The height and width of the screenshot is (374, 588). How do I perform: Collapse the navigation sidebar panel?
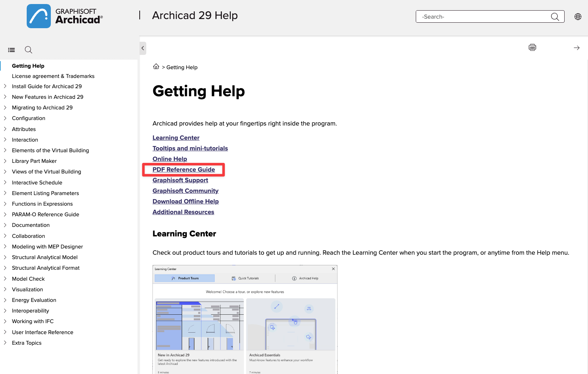[143, 48]
